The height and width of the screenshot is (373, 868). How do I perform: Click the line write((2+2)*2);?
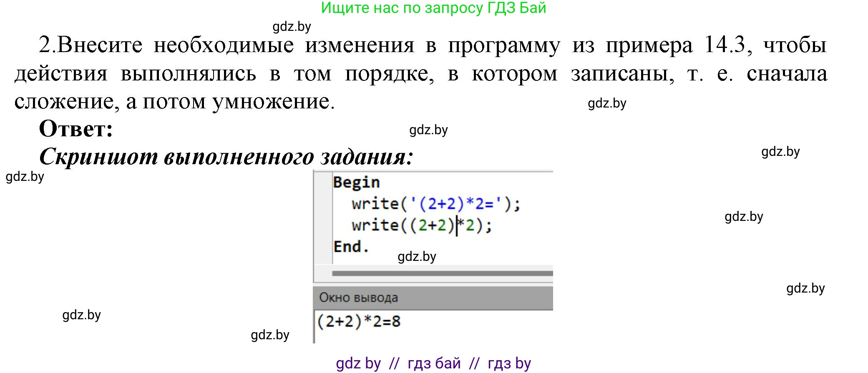point(422,225)
